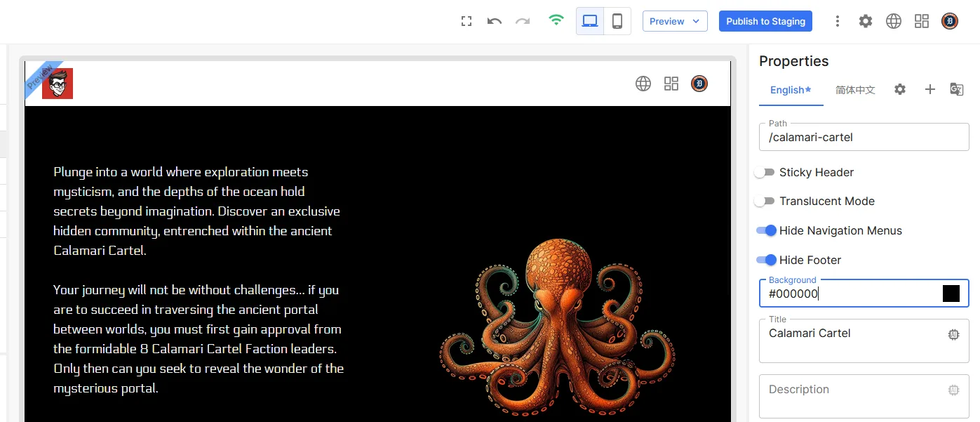Switch to desktop device view
Image resolution: width=980 pixels, height=422 pixels.
(590, 21)
